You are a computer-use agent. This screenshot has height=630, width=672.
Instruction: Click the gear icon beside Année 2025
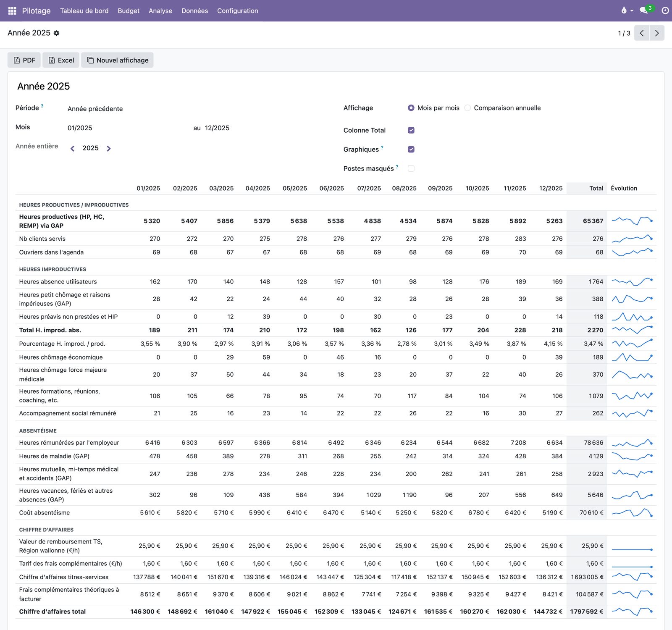point(56,33)
